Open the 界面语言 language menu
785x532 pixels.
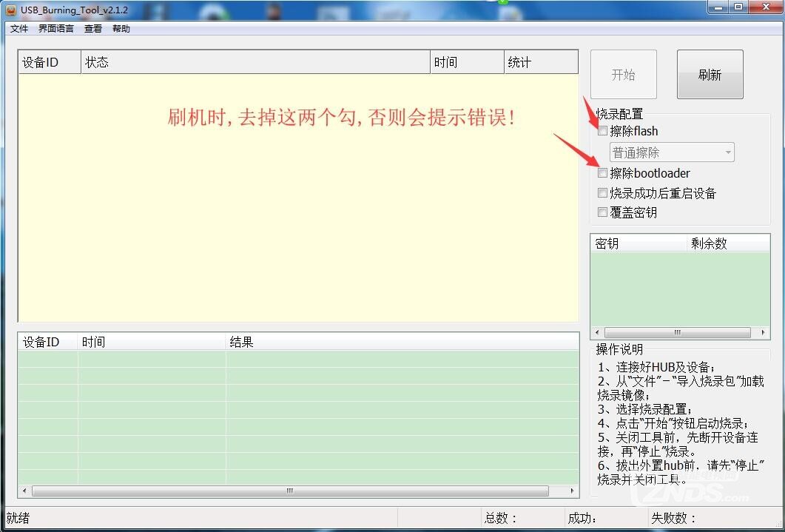(x=55, y=28)
